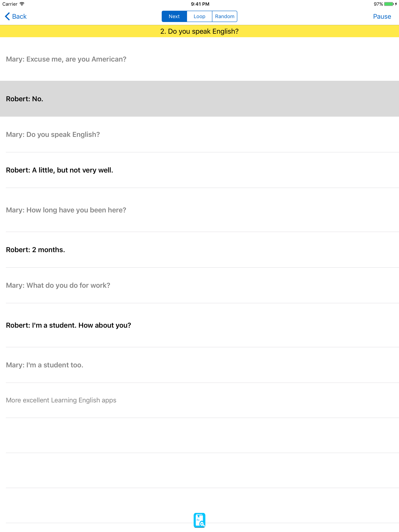Tap the dictionary lookup app icon
The width and height of the screenshot is (399, 532).
tap(199, 520)
